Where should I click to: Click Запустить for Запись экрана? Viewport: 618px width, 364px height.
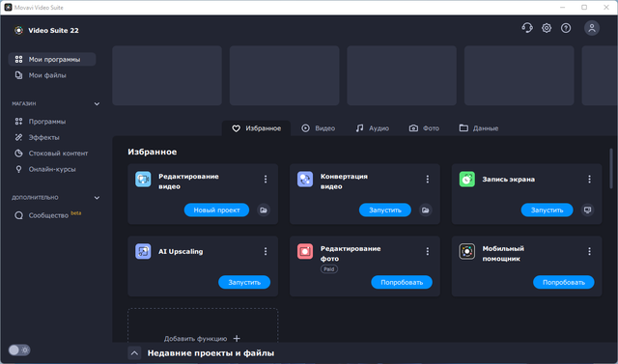(x=548, y=210)
